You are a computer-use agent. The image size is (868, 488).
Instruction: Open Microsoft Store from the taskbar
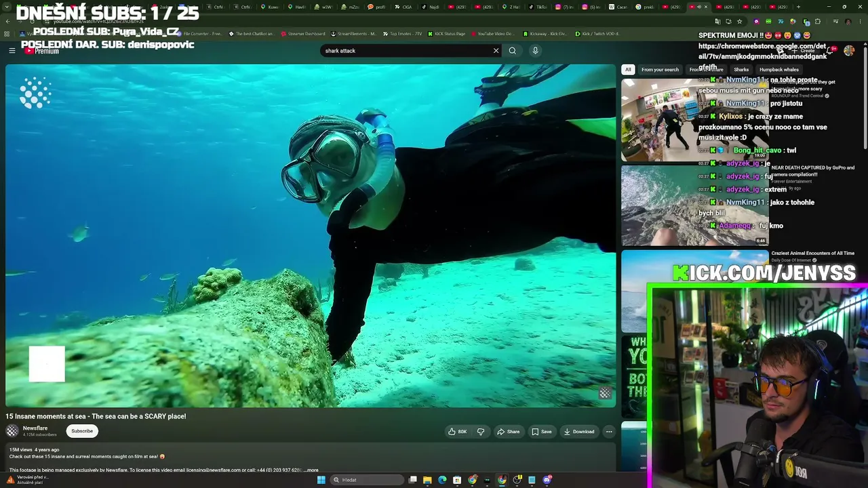pyautogui.click(x=457, y=480)
